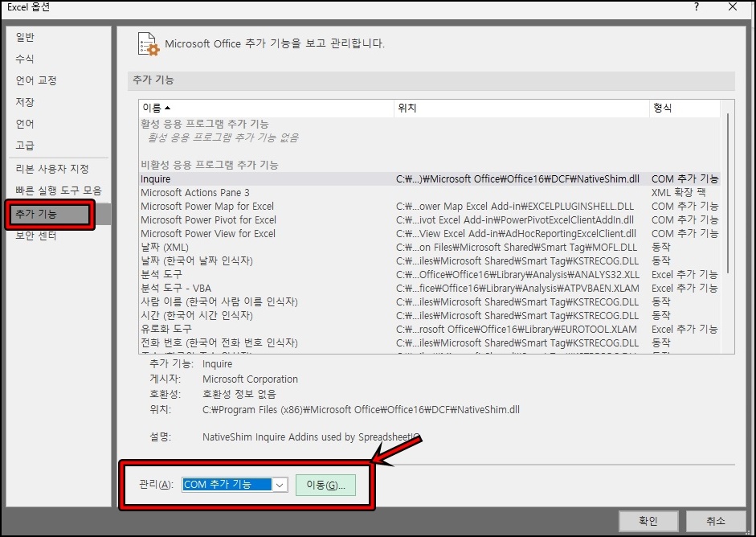Click the 비활성 응용 프로그램 추가 기능 heading
Viewport: 756px width, 537px height.
click(210, 165)
